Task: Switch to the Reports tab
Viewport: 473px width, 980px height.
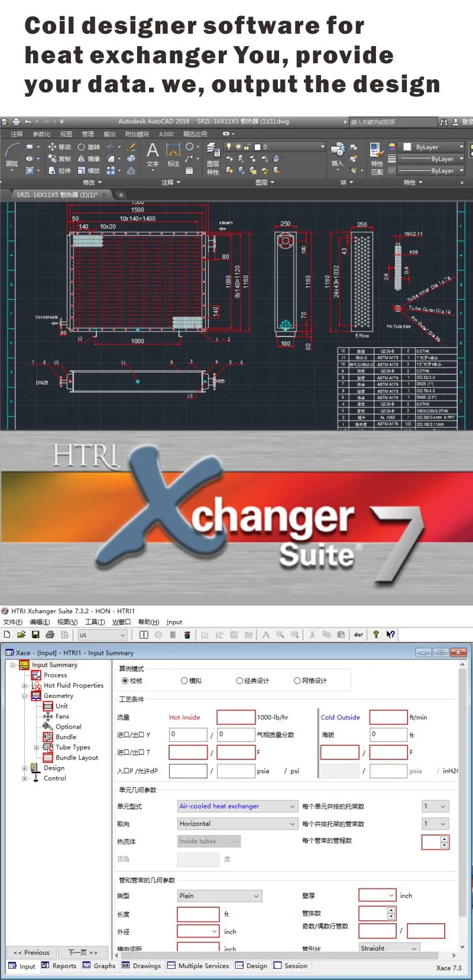Action: pos(59,966)
